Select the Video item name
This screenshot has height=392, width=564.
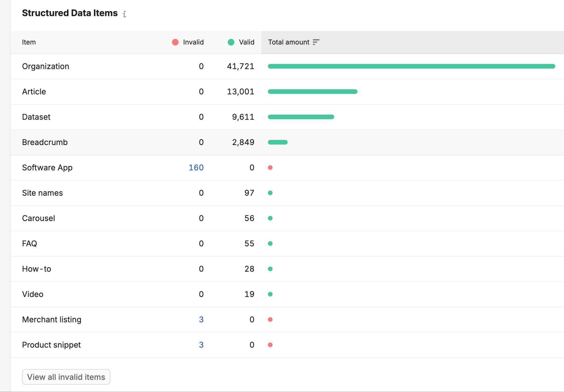(x=32, y=294)
